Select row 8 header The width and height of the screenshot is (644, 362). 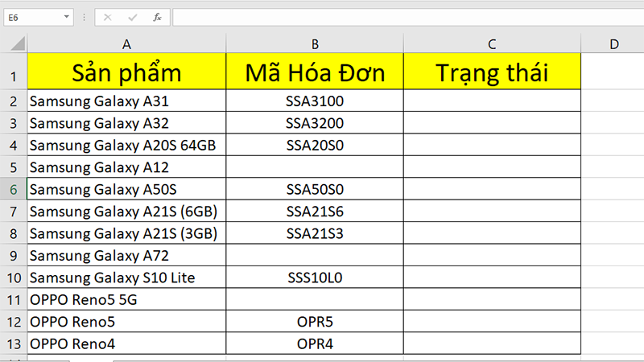pyautogui.click(x=14, y=233)
